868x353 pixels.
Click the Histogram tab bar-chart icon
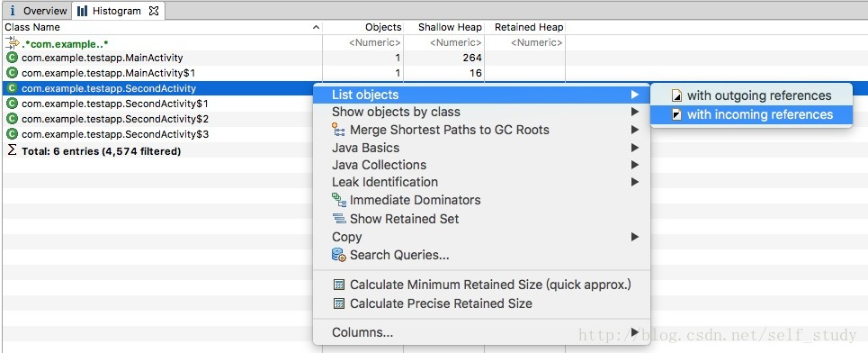tap(82, 11)
